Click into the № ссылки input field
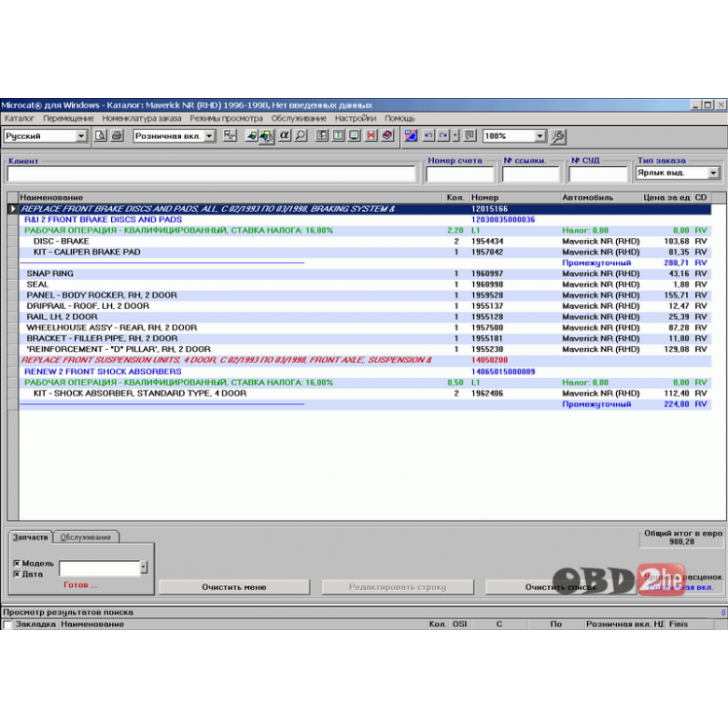The width and height of the screenshot is (728, 728). (x=530, y=175)
